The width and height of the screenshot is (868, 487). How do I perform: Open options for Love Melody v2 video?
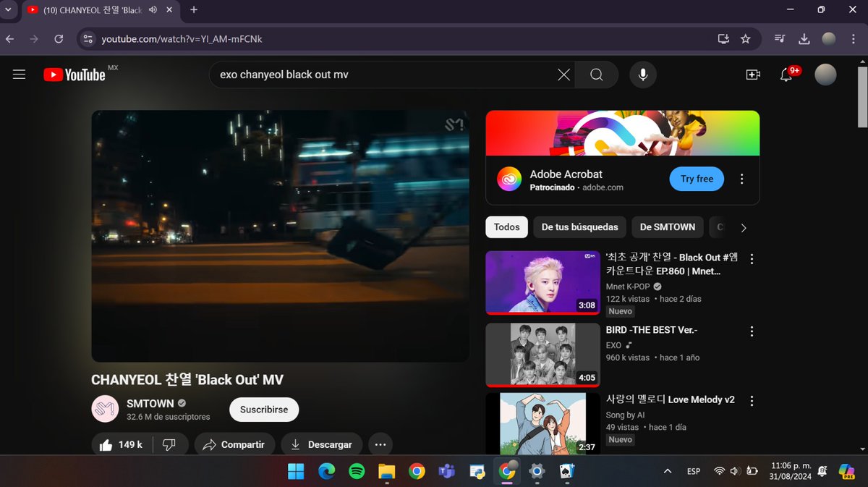click(x=752, y=401)
